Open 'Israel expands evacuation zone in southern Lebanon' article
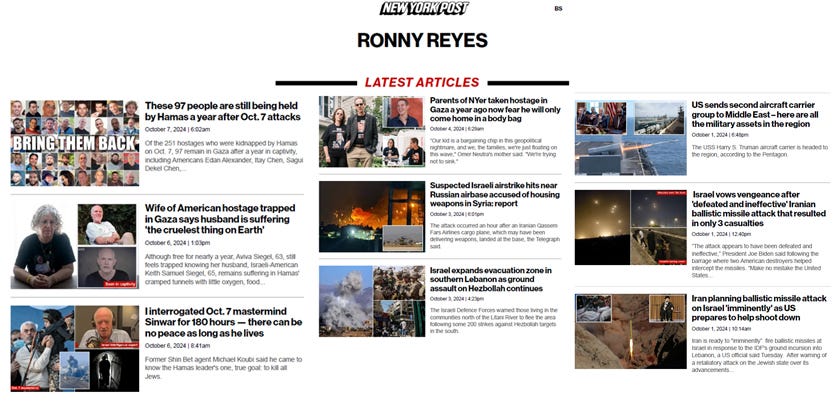The height and width of the screenshot is (402, 837). point(491,279)
